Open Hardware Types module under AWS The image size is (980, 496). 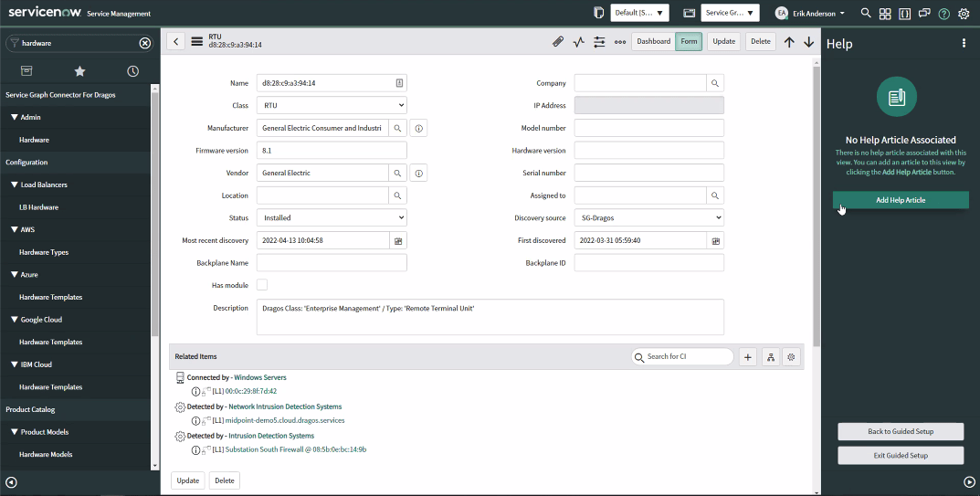pos(44,252)
